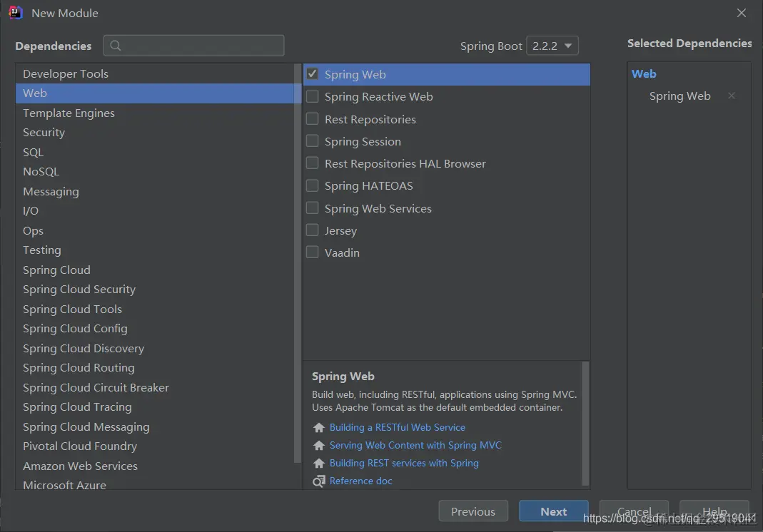Focus the Dependencies search field
Viewport: 763px width, 532px height.
193,46
